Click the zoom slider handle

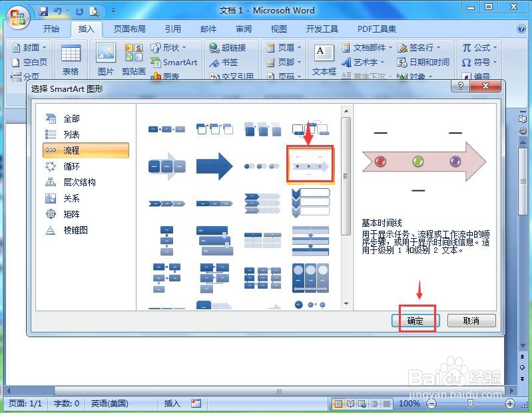click(470, 403)
